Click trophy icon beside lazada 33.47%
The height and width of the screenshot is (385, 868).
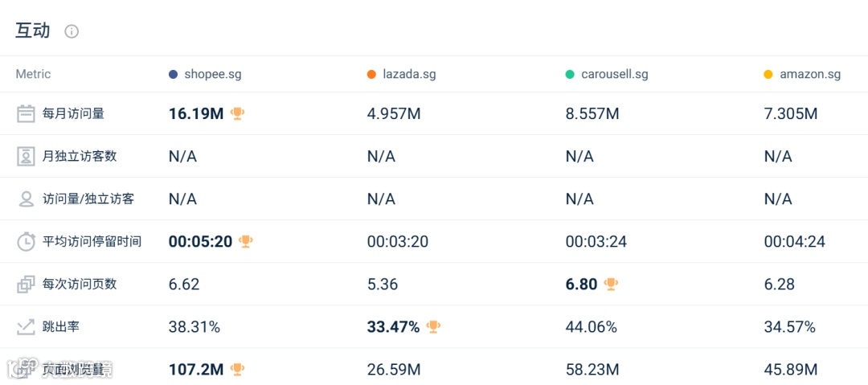point(433,326)
